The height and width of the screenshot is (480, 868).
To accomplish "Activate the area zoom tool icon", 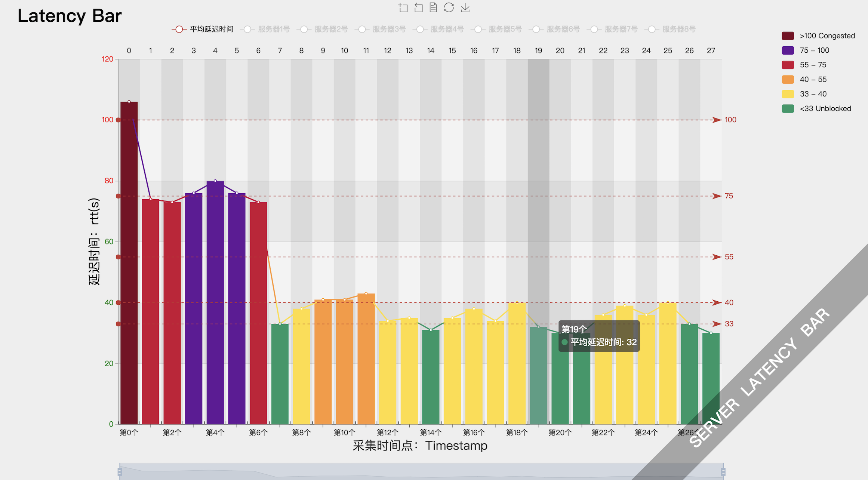I will tap(403, 7).
